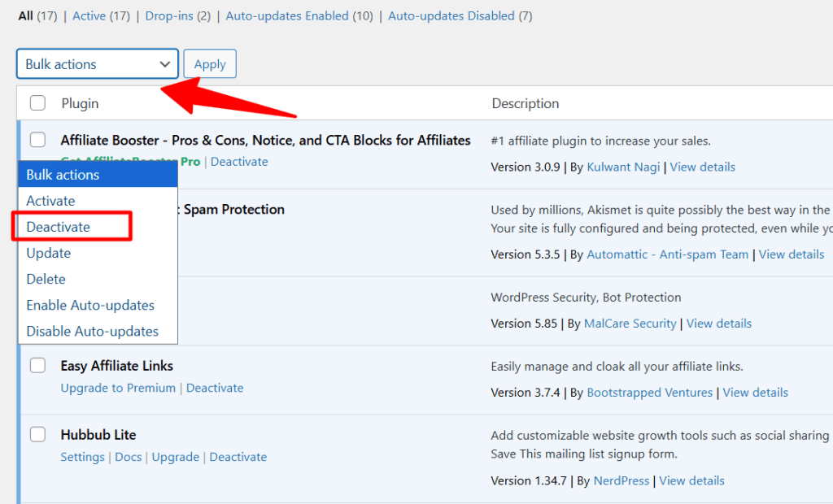Screen dimensions: 833x504
Task: Check the Hubbub Lite plugin checkbox
Action: click(37, 434)
